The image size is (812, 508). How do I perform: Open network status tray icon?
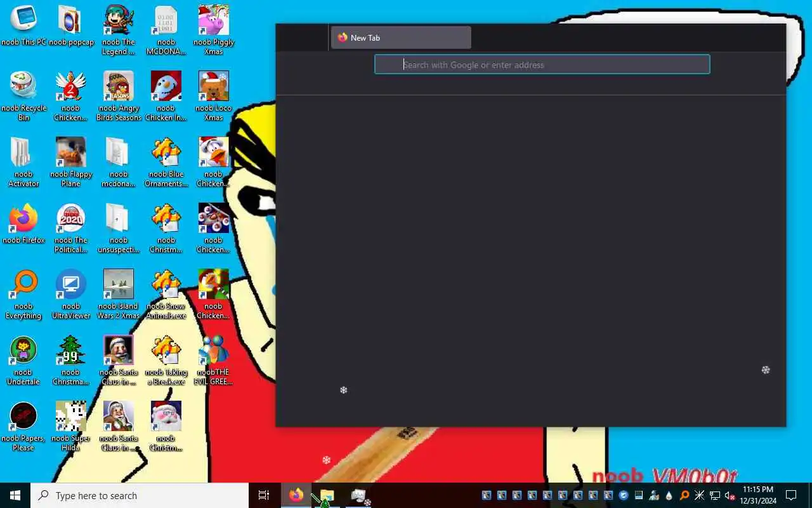tap(715, 495)
